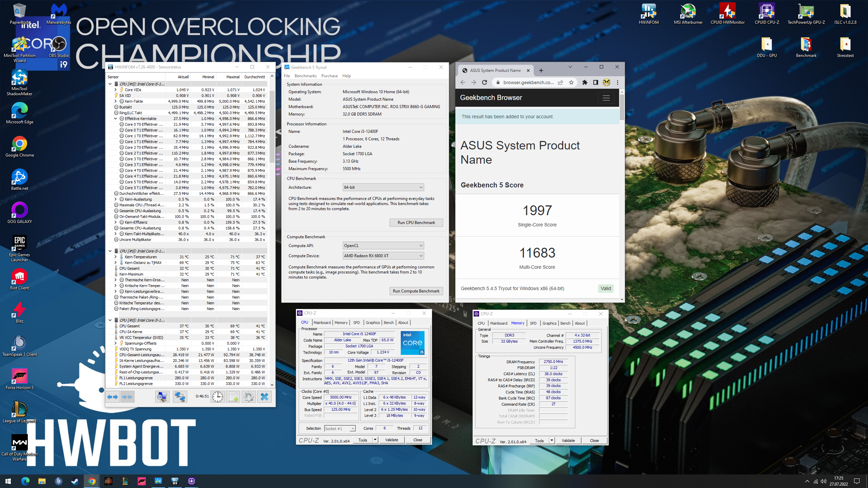The height and width of the screenshot is (488, 868).
Task: Click Chrome page vertical scrollbar thumb
Action: 622,107
